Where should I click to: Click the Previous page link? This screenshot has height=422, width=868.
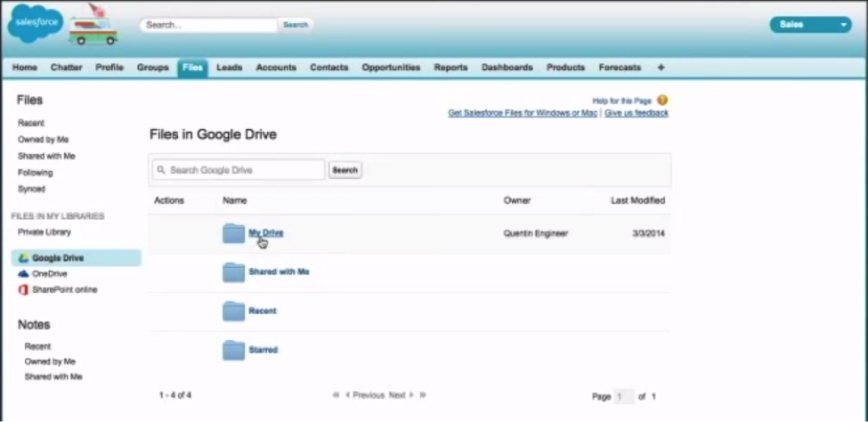click(365, 395)
